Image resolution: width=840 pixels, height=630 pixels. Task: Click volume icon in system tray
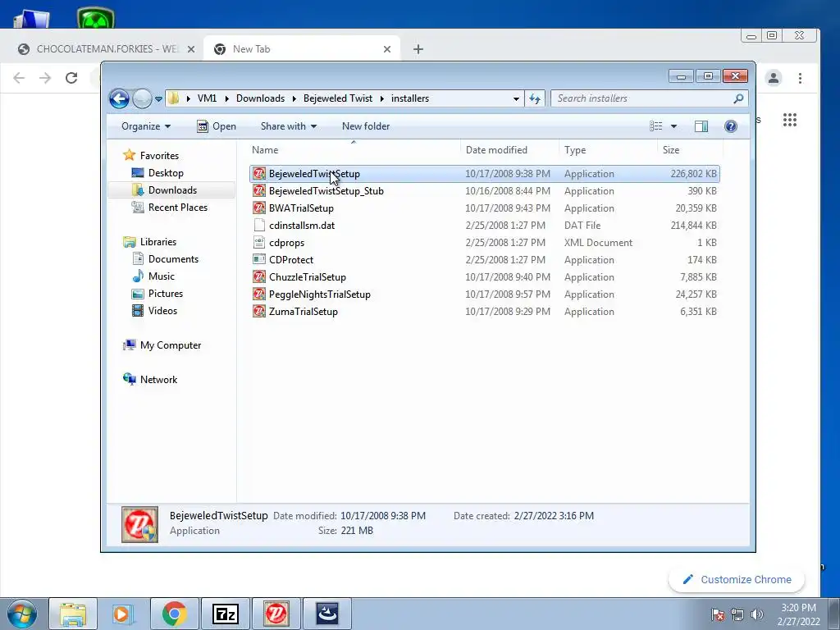pos(756,614)
